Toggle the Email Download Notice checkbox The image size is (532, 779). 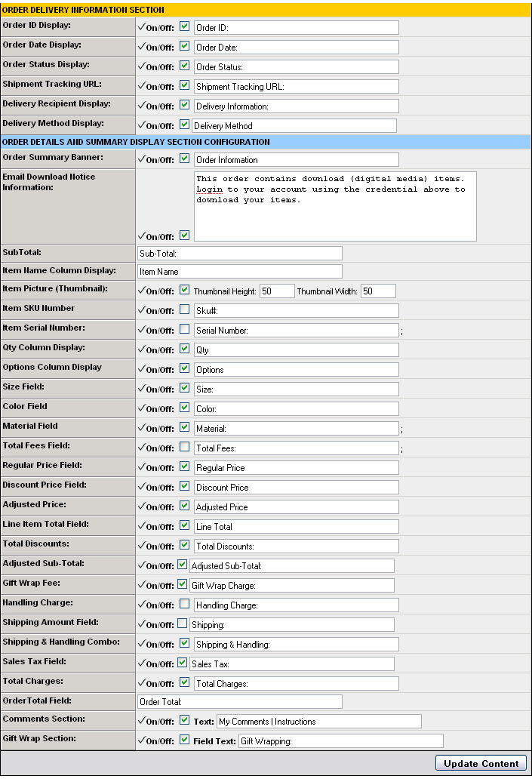(184, 236)
